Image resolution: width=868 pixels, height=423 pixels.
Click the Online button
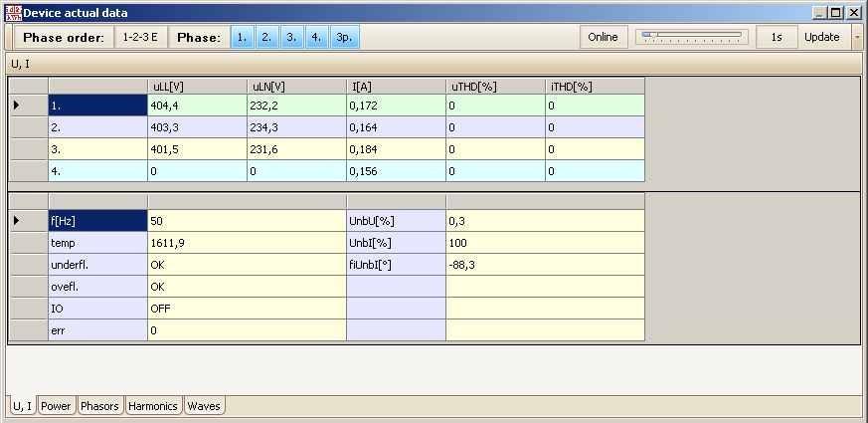coord(603,37)
